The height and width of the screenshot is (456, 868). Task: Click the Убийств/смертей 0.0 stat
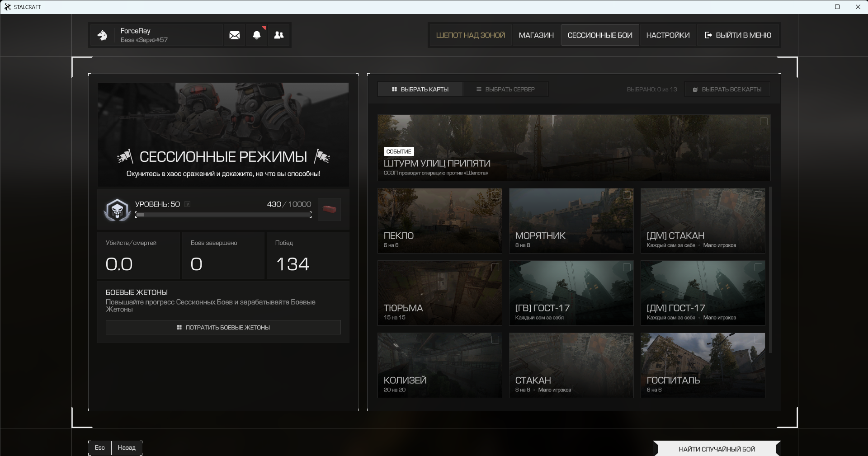tap(138, 255)
